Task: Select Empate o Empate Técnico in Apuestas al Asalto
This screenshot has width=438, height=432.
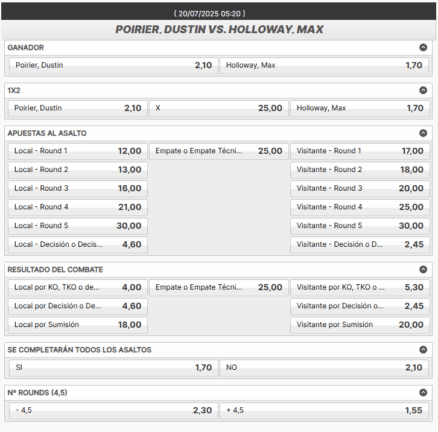Action: click(x=219, y=151)
